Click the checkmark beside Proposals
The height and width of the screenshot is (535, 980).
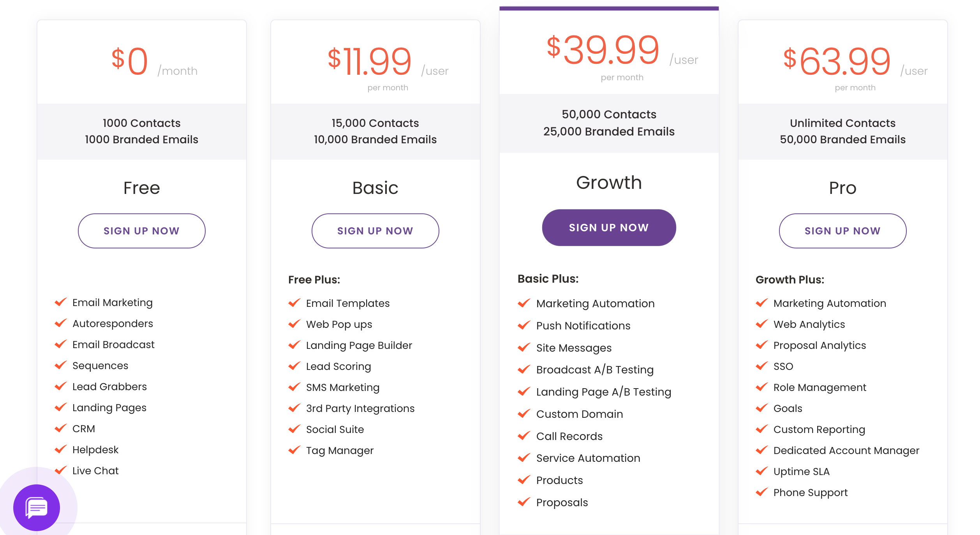[524, 502]
